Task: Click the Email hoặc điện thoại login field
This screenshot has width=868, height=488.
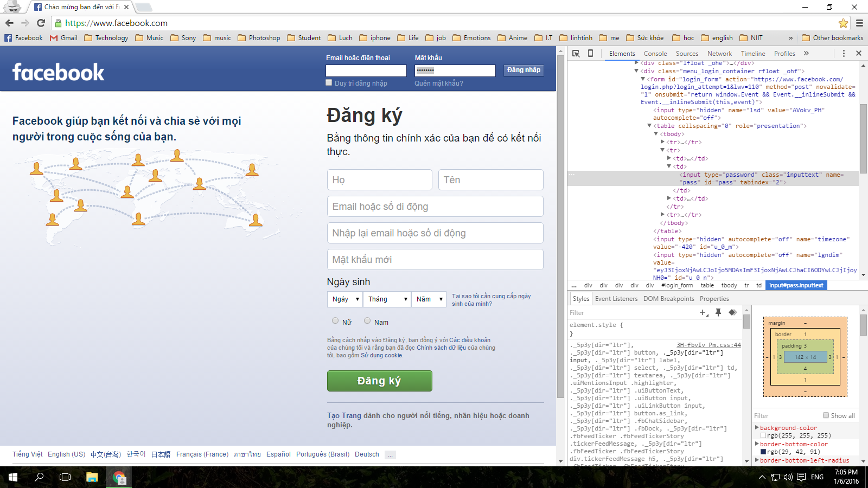Action: click(x=366, y=70)
